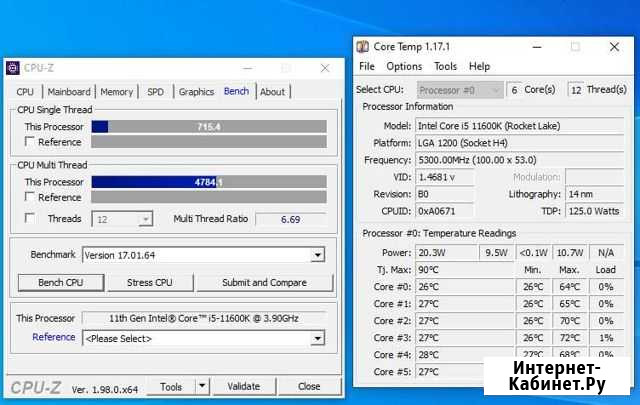Click the multi thread score bar 4784.1
640x405 pixels.
pyautogui.click(x=209, y=182)
